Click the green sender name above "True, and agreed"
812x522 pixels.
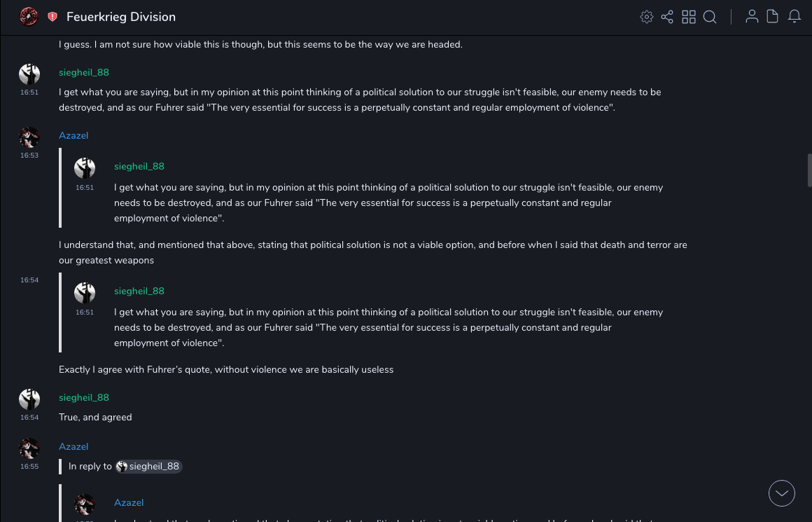(x=84, y=397)
